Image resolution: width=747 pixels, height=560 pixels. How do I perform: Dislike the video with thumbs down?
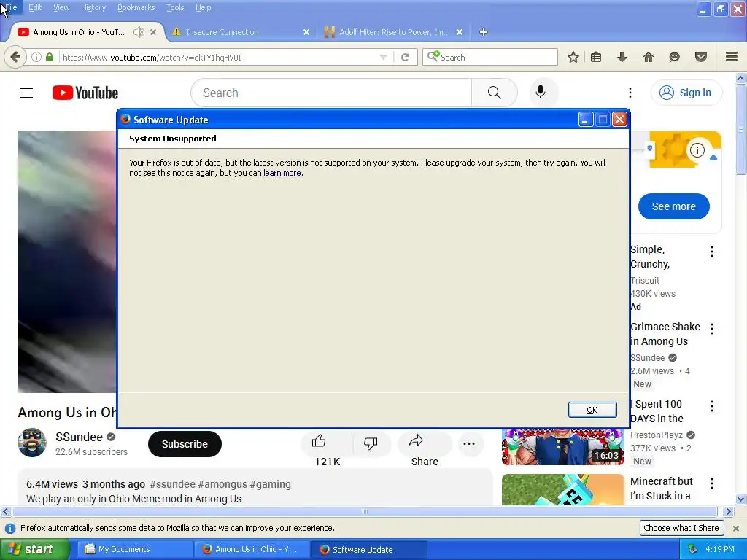pyautogui.click(x=371, y=443)
